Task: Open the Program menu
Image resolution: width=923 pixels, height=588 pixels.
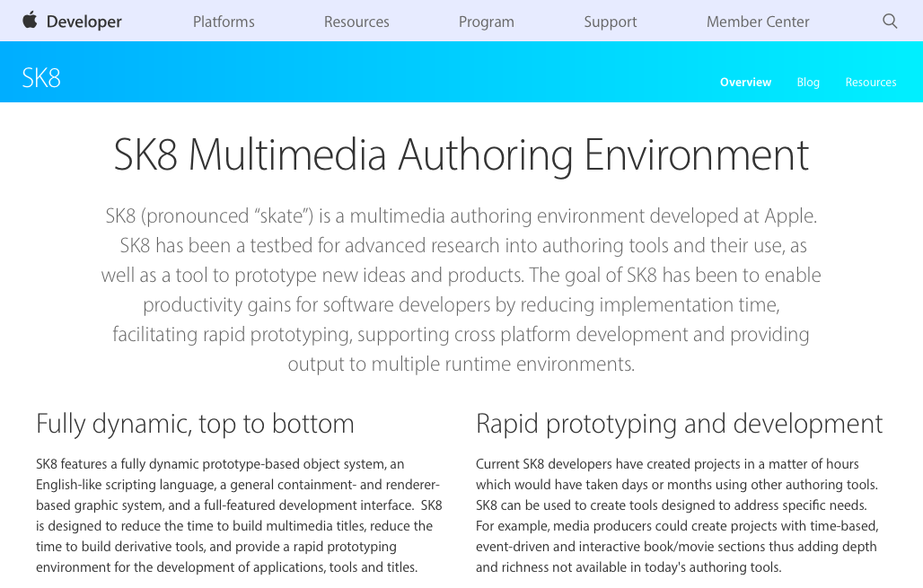Action: tap(487, 22)
